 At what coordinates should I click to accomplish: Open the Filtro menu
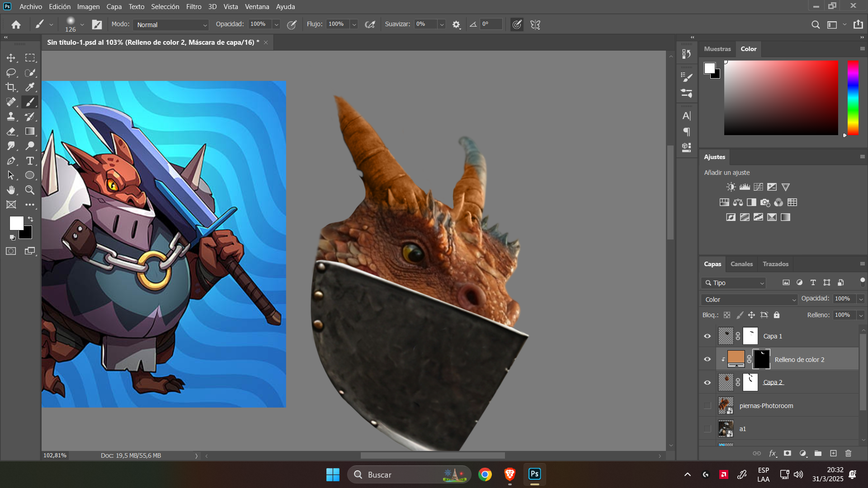tap(193, 7)
